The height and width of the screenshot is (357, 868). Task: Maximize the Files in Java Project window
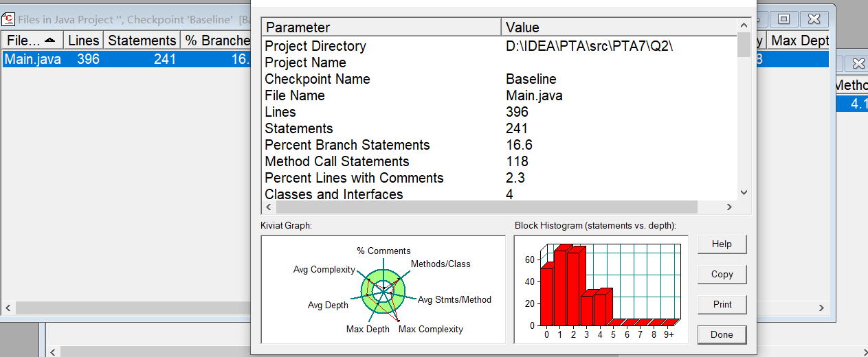coord(784,19)
